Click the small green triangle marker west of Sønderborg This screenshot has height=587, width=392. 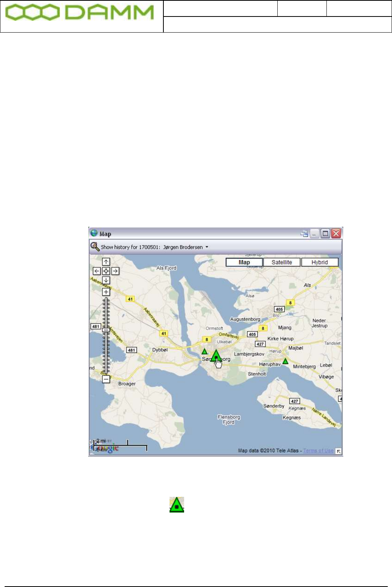[x=204, y=351]
